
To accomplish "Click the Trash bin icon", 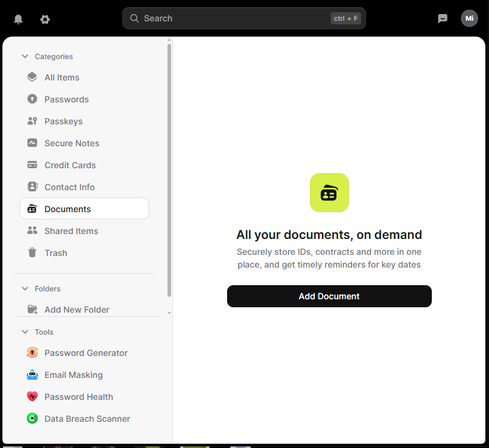I will click(x=32, y=253).
